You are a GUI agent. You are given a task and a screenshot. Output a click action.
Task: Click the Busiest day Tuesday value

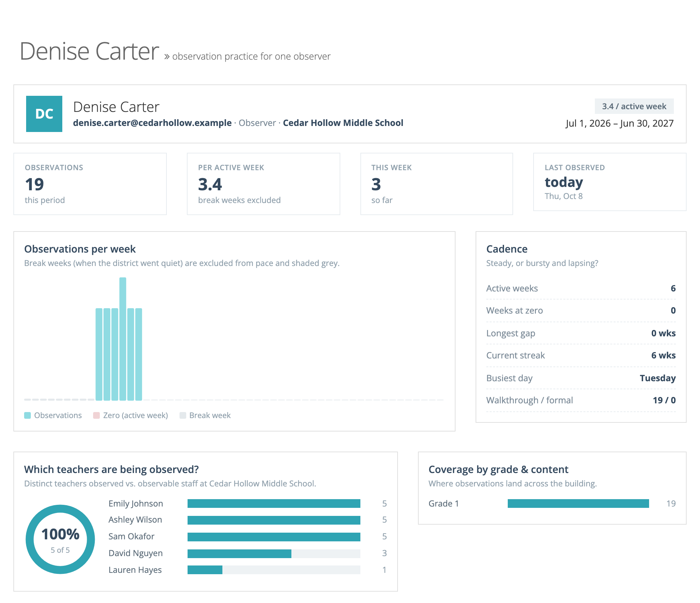(x=658, y=378)
